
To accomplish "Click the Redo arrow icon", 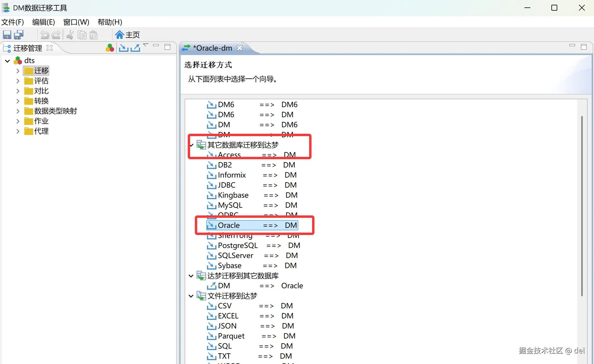I will click(x=56, y=35).
